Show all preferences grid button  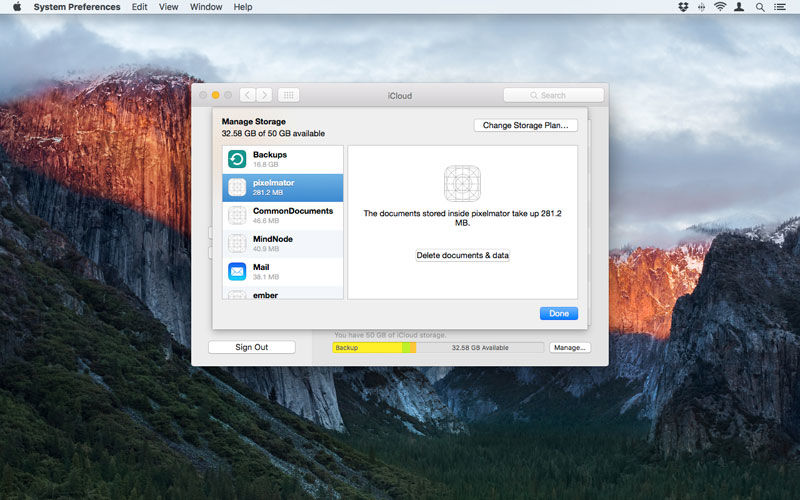(x=288, y=95)
